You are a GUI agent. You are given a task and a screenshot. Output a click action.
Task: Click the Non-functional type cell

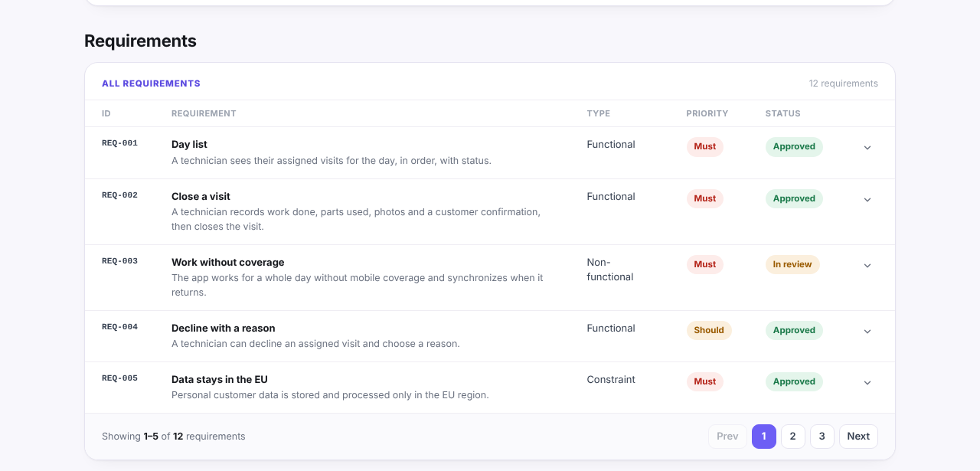pyautogui.click(x=610, y=270)
